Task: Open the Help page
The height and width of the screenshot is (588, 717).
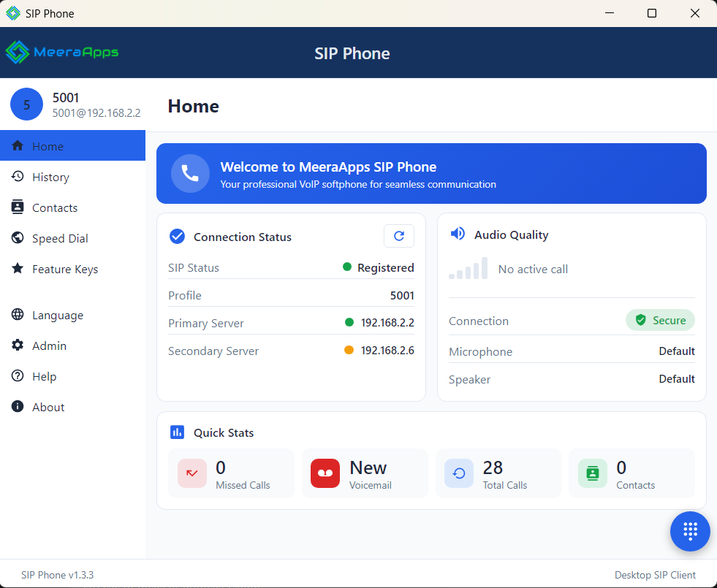Action: point(44,376)
